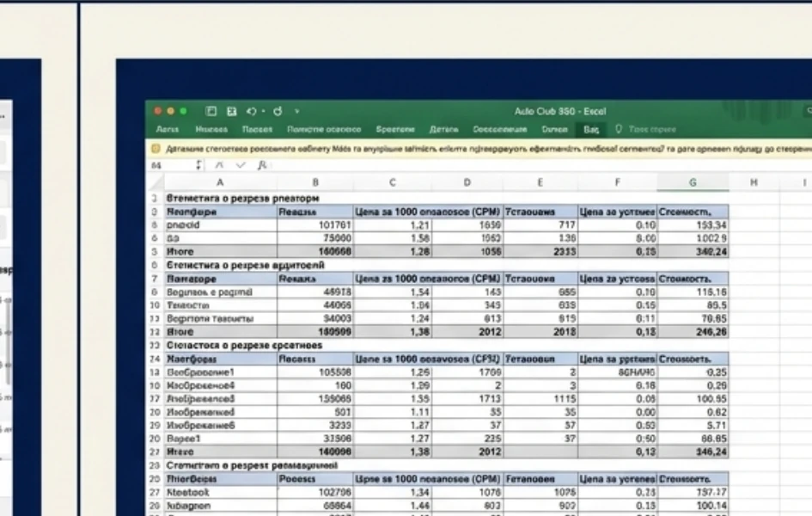Select the cell containing 102796
This screenshot has height=516, width=812.
click(314, 493)
